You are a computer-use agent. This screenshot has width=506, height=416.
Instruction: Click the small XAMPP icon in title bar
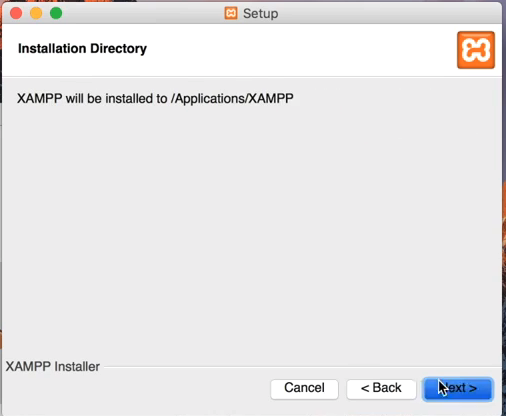click(231, 13)
